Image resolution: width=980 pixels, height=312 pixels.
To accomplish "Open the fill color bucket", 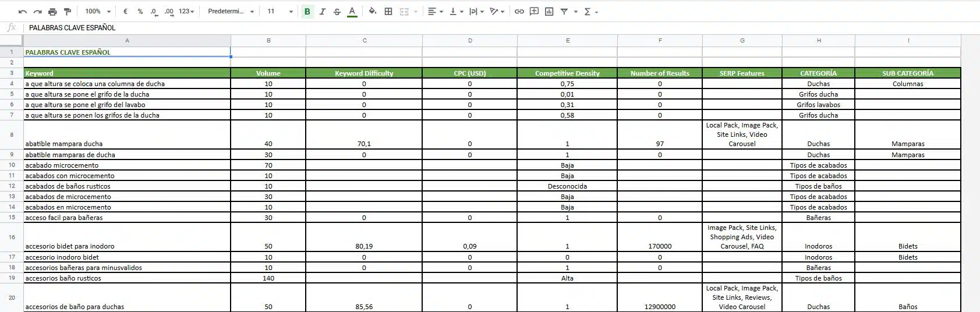I will (x=373, y=12).
